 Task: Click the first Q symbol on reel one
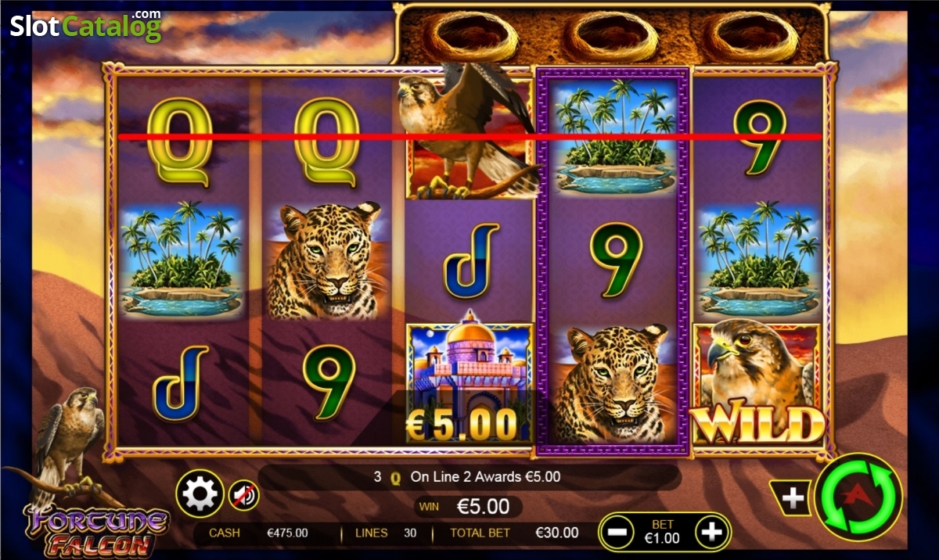click(180, 142)
